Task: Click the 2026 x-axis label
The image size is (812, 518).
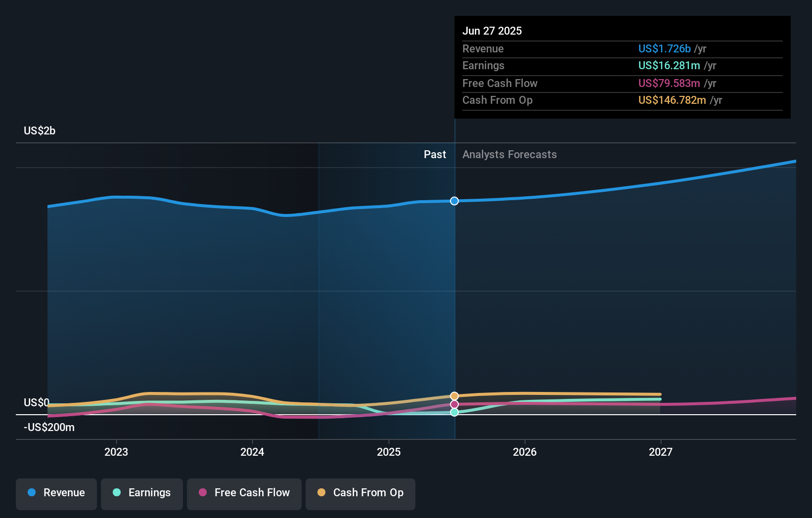Action: tap(525, 452)
